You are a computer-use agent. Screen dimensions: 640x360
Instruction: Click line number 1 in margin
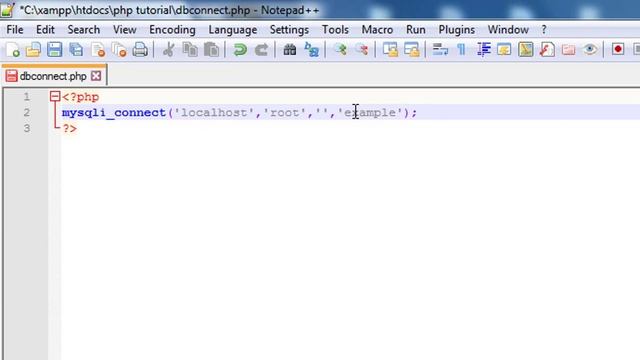pyautogui.click(x=27, y=97)
